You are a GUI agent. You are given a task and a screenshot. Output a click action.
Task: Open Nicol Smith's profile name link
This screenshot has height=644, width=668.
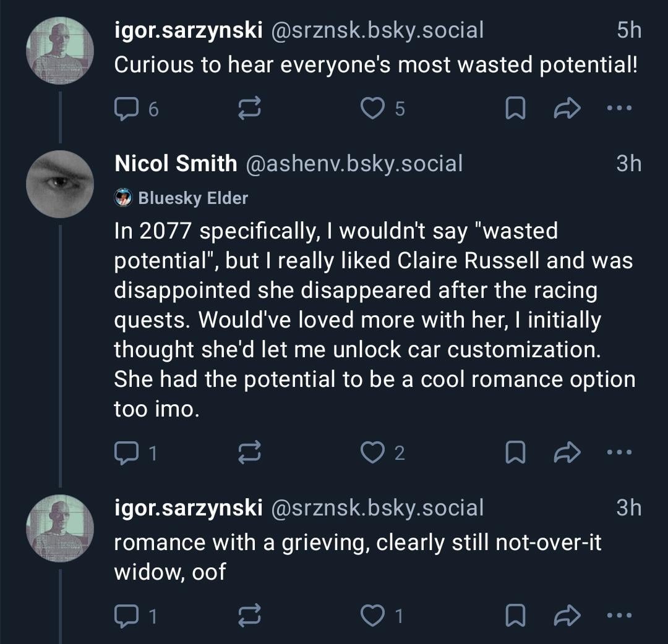click(x=176, y=163)
